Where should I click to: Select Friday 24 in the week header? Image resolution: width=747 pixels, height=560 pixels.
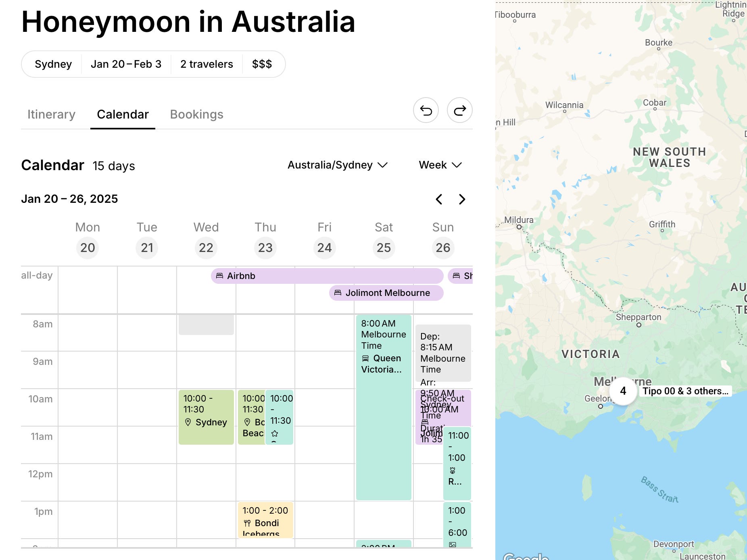click(x=325, y=248)
